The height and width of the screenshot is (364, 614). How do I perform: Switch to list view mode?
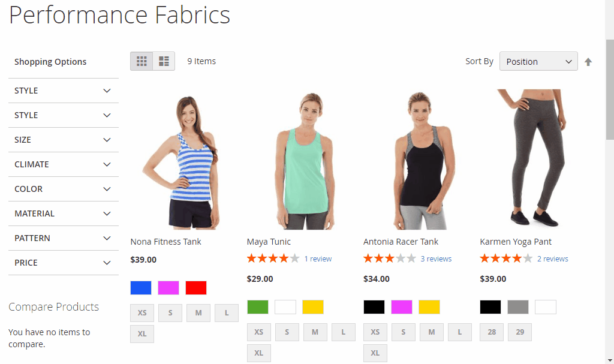tap(164, 61)
